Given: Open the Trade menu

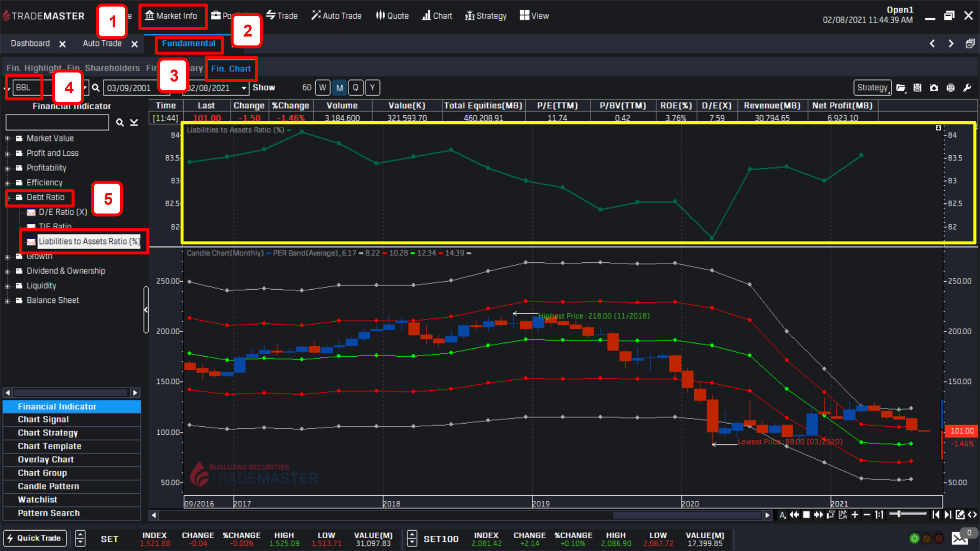Looking at the screenshot, I should (282, 16).
